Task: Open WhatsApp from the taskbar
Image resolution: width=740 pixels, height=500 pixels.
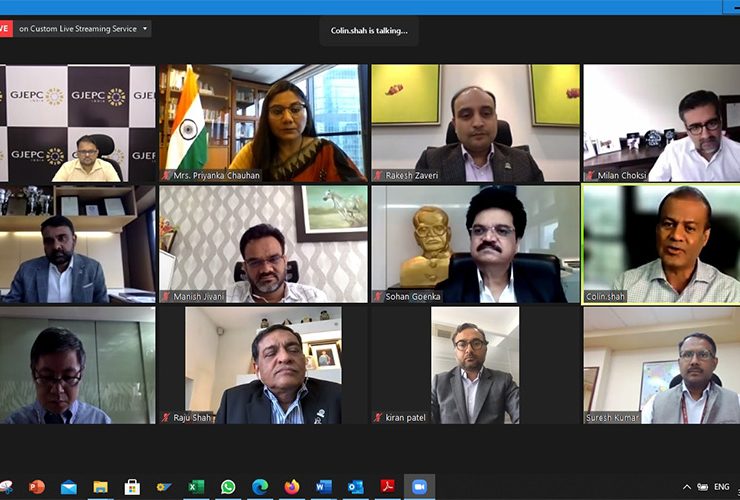Action: pyautogui.click(x=228, y=487)
